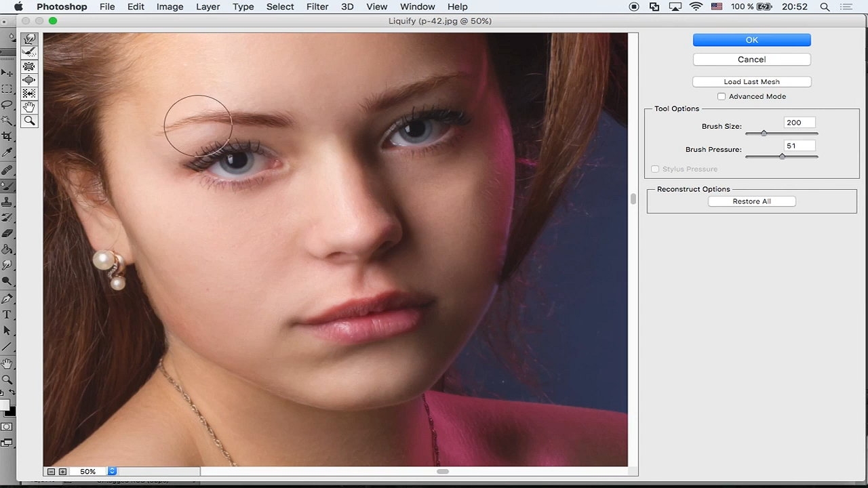Enable the Advanced Mode checkbox
This screenshot has width=868, height=488.
pyautogui.click(x=722, y=96)
